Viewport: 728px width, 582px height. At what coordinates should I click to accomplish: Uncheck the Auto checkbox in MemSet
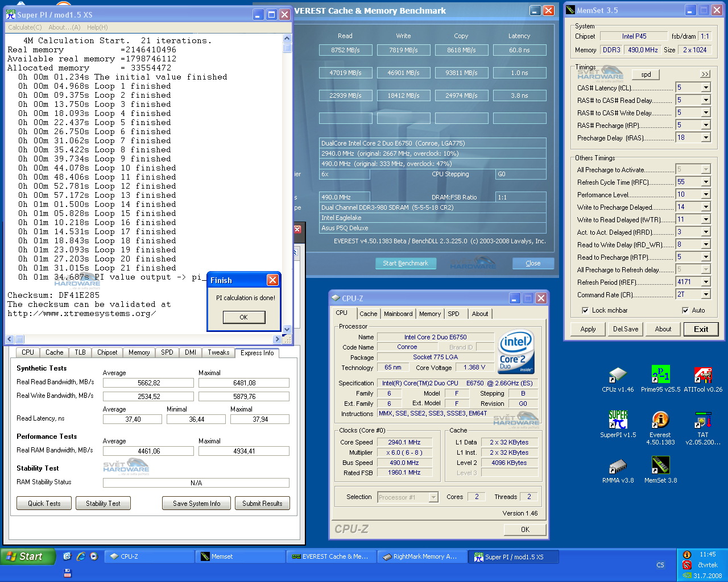pyautogui.click(x=685, y=310)
